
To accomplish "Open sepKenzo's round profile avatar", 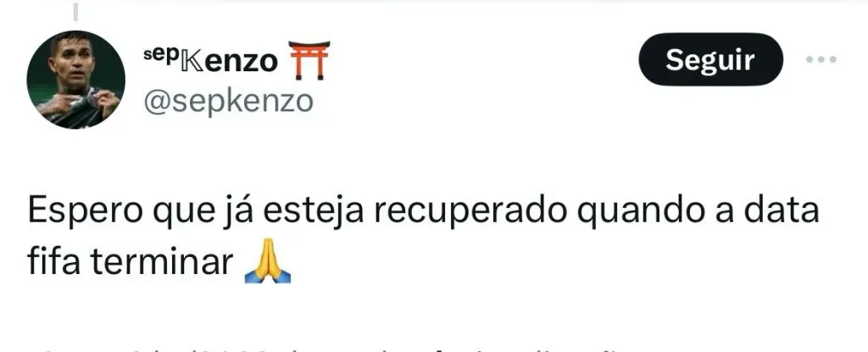I will pyautogui.click(x=75, y=80).
